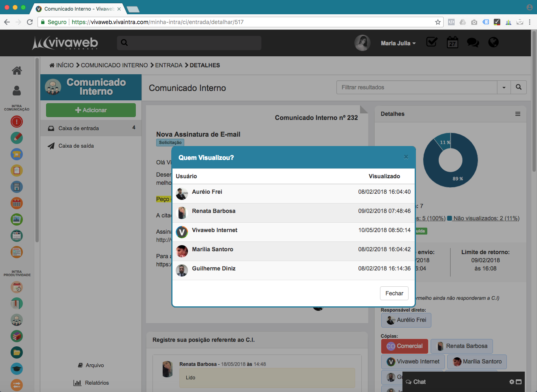Click the globe icon in top header
The width and height of the screenshot is (537, 392).
coord(493,42)
